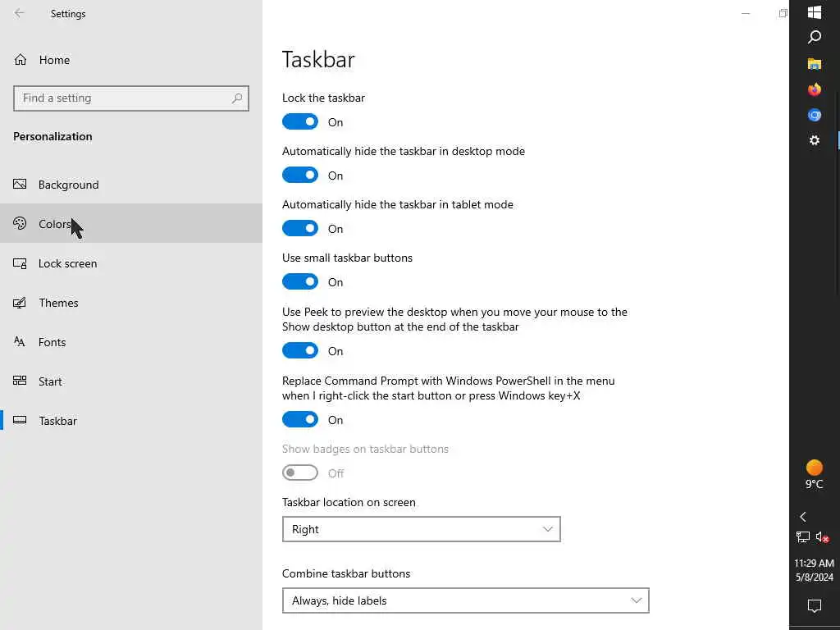Turn off Lock the taskbar toggle
The height and width of the screenshot is (630, 840).
pos(300,122)
